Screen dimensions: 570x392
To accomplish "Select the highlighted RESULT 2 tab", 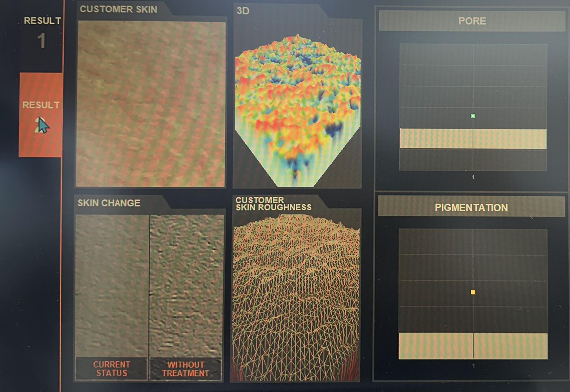I will [x=41, y=115].
